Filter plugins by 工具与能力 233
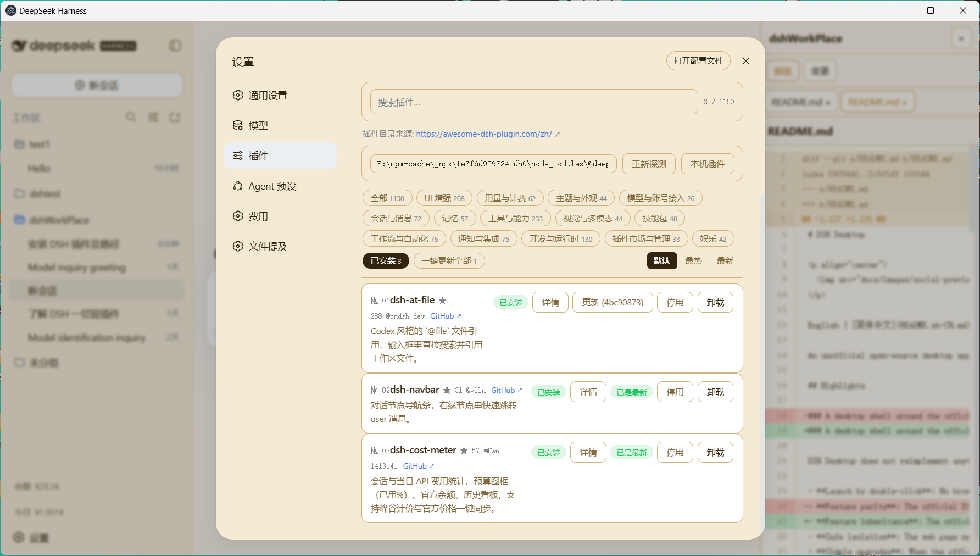Viewport: 980px width, 556px height. pyautogui.click(x=515, y=219)
